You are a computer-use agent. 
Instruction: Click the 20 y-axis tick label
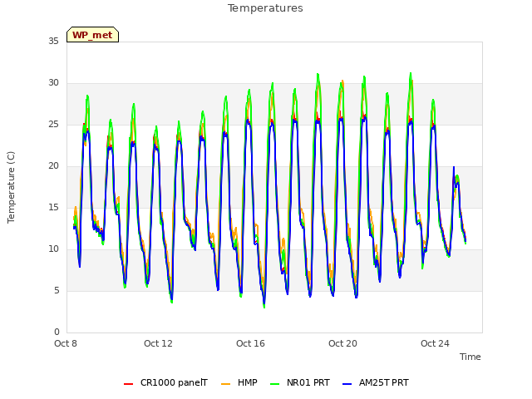pos(53,166)
